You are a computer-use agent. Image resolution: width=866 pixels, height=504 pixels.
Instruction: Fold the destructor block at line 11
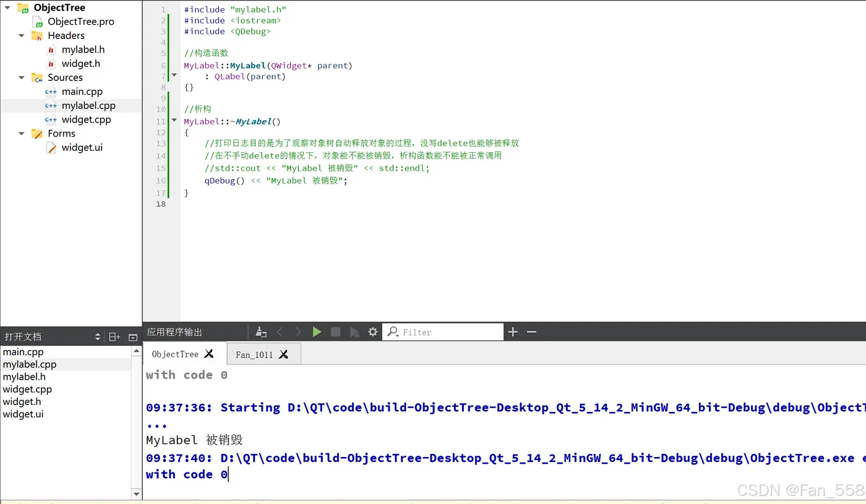pyautogui.click(x=174, y=120)
